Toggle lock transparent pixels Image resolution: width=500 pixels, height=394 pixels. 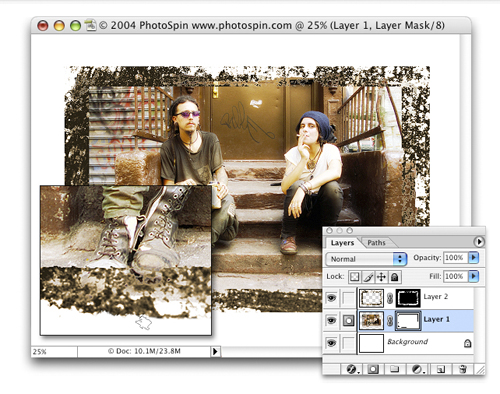[355, 276]
